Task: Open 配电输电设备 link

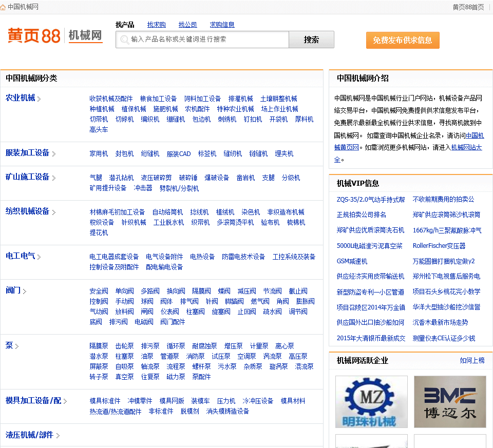Action: click(x=164, y=267)
